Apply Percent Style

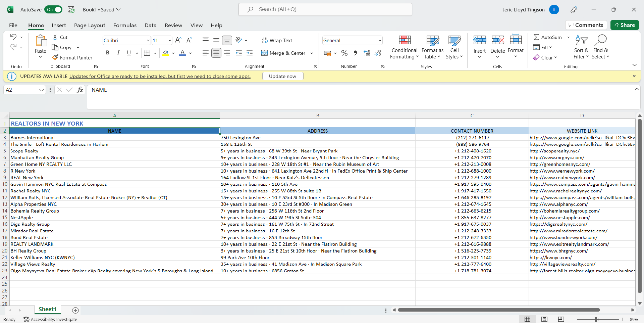344,53
